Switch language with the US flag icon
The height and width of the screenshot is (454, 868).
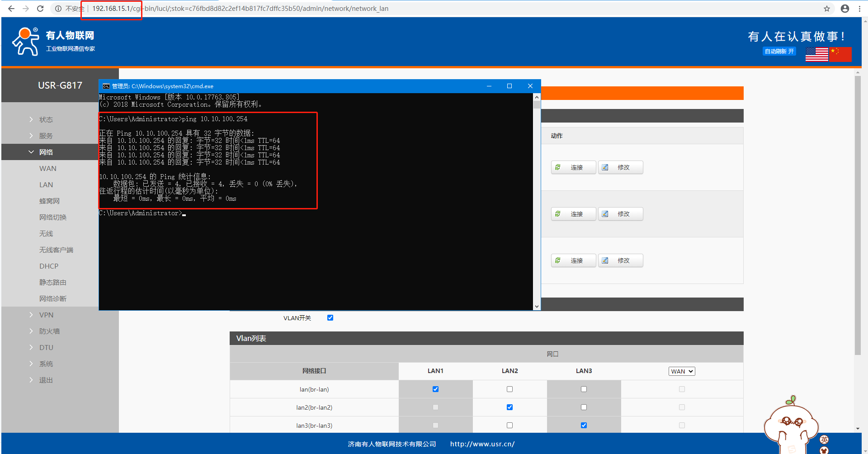[x=816, y=54]
